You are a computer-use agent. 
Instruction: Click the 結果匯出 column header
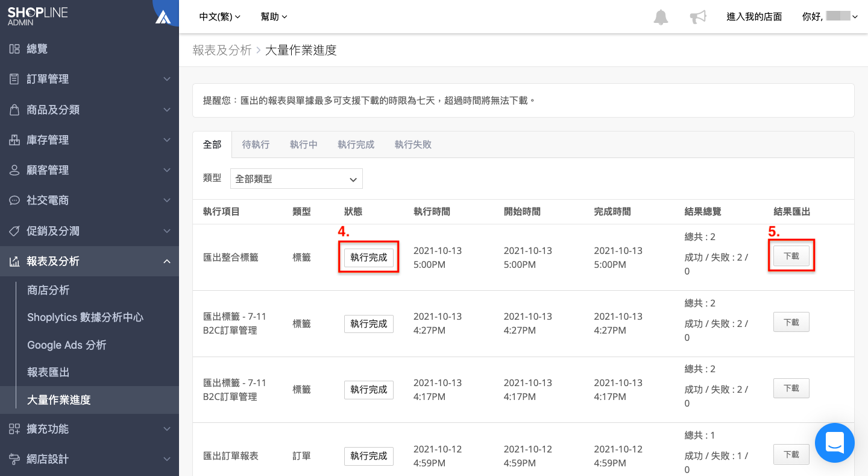point(792,212)
